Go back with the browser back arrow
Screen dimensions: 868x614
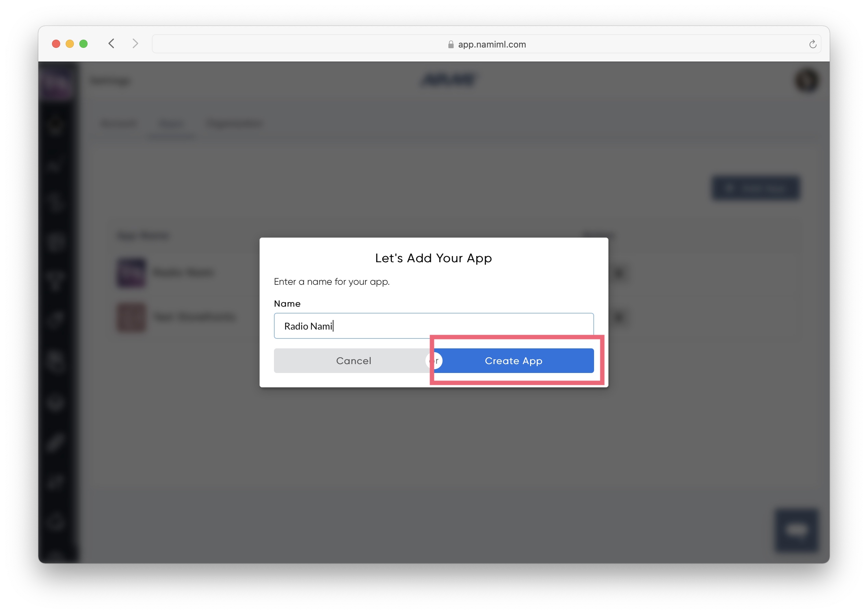pyautogui.click(x=111, y=44)
